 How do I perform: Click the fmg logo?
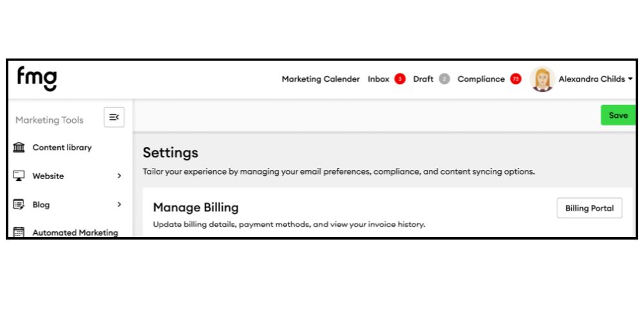37,79
